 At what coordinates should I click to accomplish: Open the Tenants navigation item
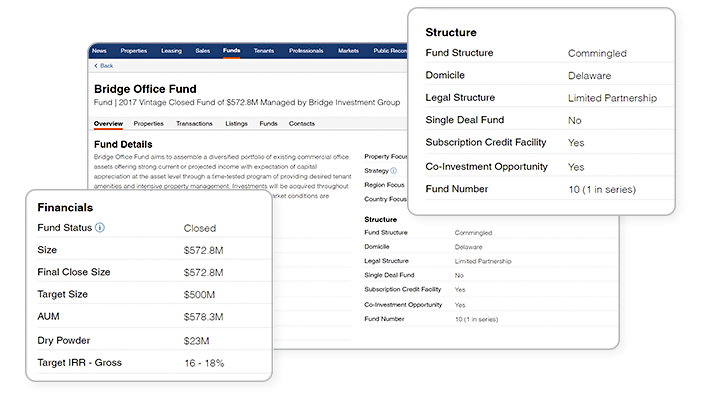point(264,50)
